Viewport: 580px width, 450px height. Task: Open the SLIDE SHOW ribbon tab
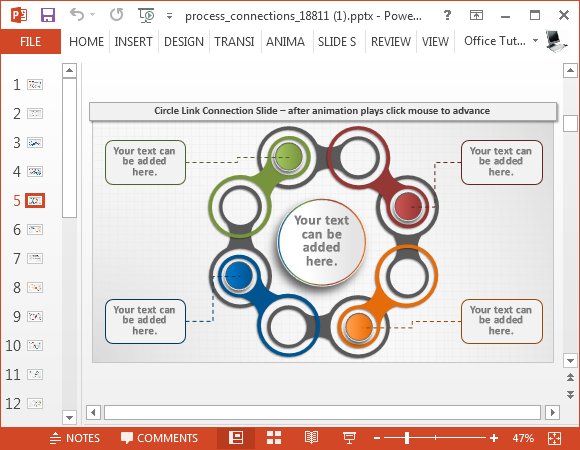click(337, 41)
